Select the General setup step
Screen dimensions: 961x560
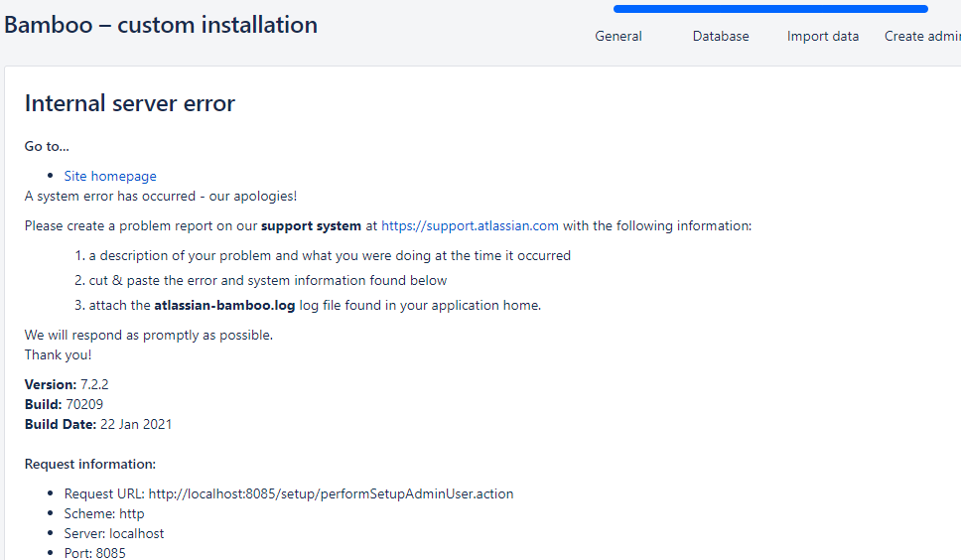(618, 36)
